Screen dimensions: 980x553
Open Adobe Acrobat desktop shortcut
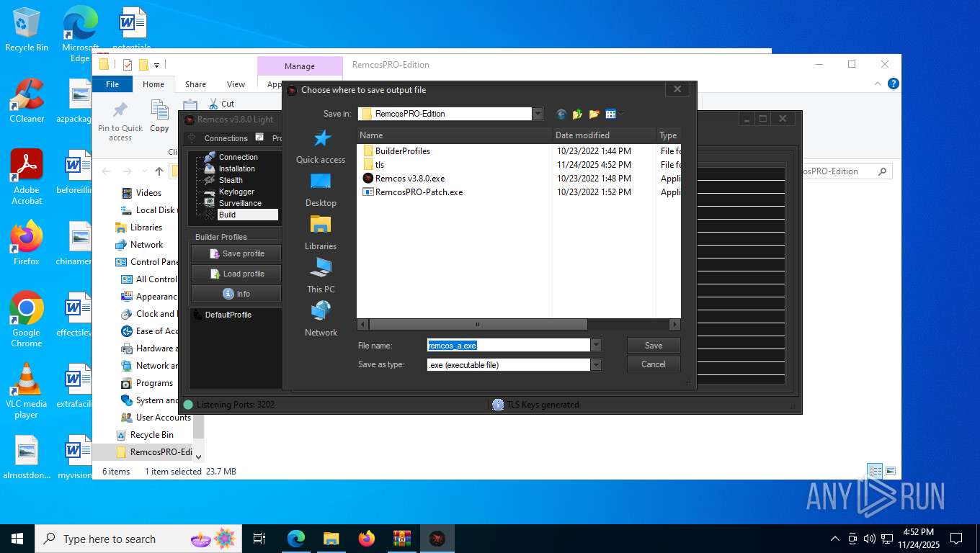pos(27,176)
